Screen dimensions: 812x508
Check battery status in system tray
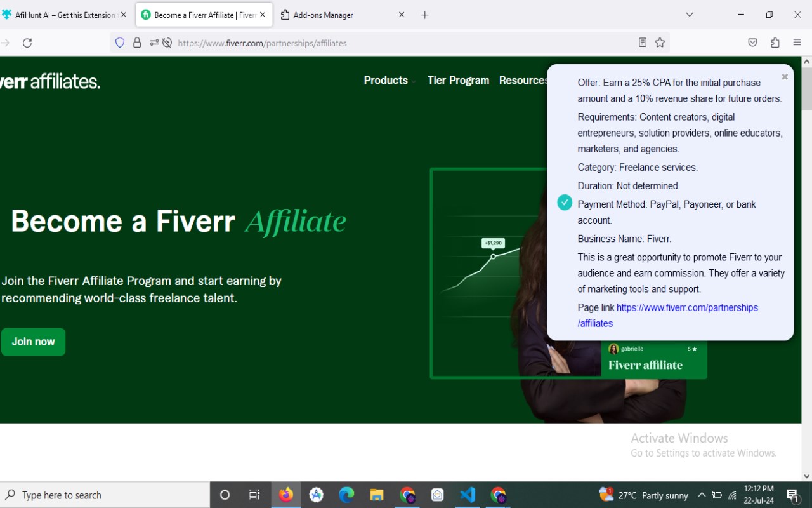pyautogui.click(x=717, y=495)
